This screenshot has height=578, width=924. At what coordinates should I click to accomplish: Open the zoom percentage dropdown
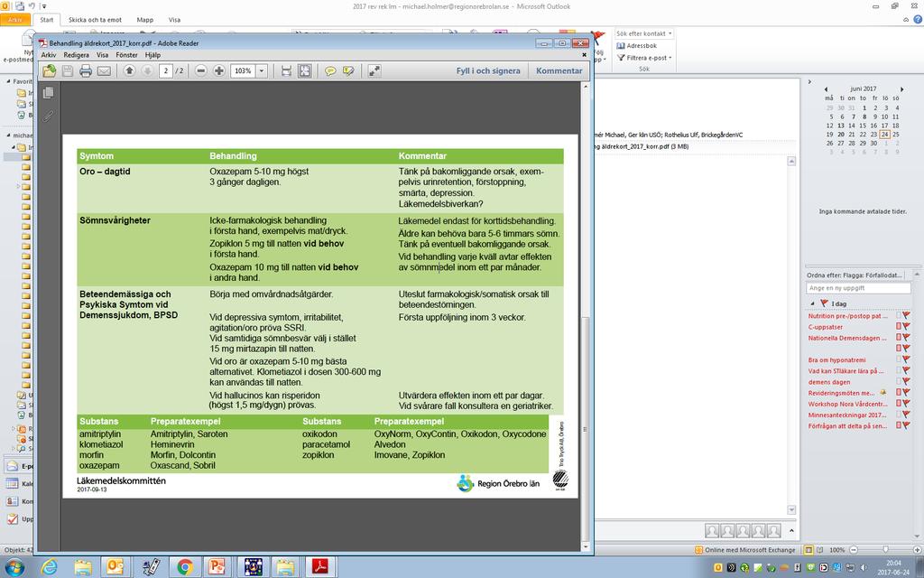tap(262, 70)
